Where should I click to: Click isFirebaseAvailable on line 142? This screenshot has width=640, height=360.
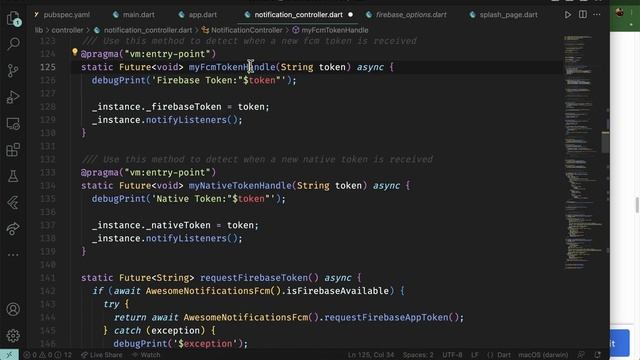pyautogui.click(x=337, y=291)
